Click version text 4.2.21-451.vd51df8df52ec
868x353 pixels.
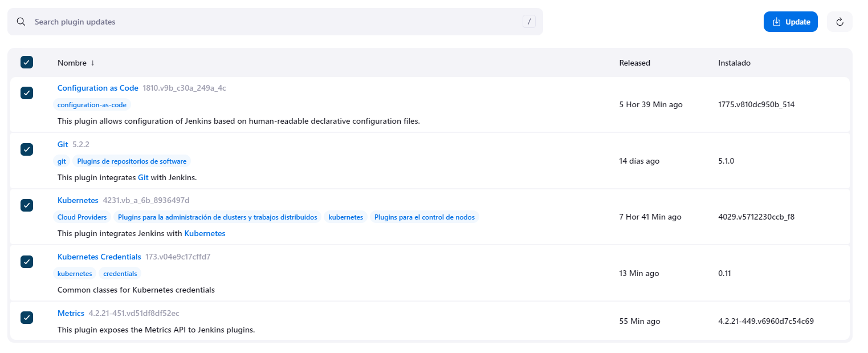tap(134, 313)
